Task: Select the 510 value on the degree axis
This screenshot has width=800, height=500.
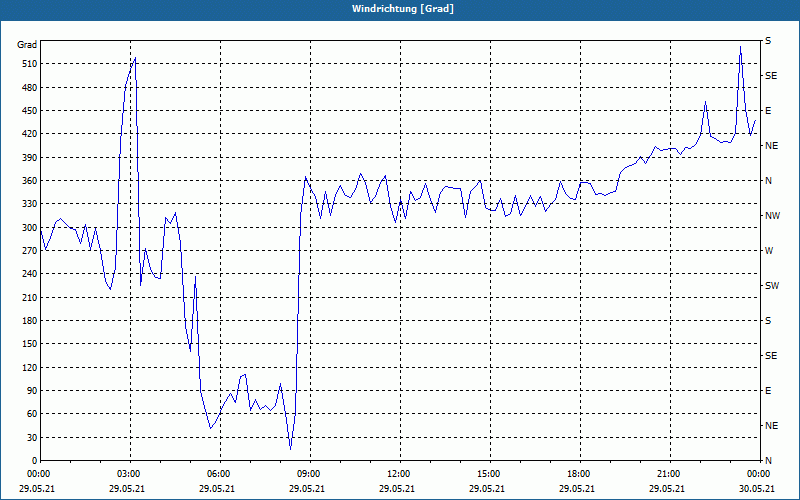Action: point(30,64)
